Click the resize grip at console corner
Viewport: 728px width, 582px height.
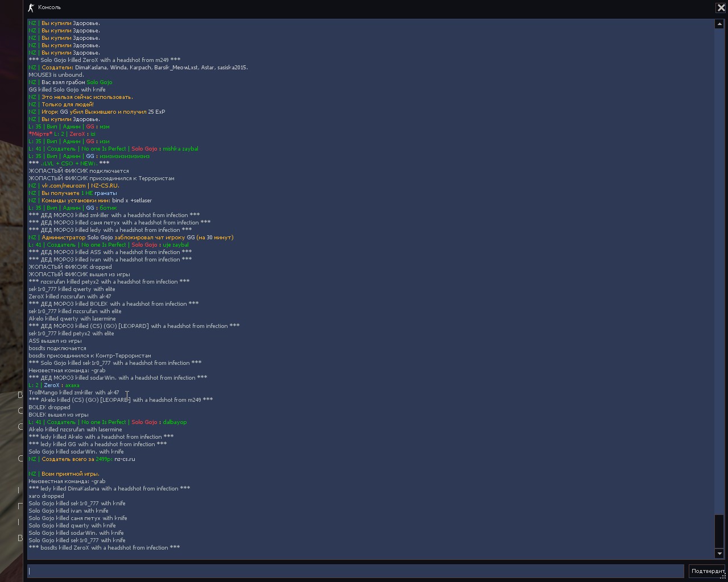[724, 577]
